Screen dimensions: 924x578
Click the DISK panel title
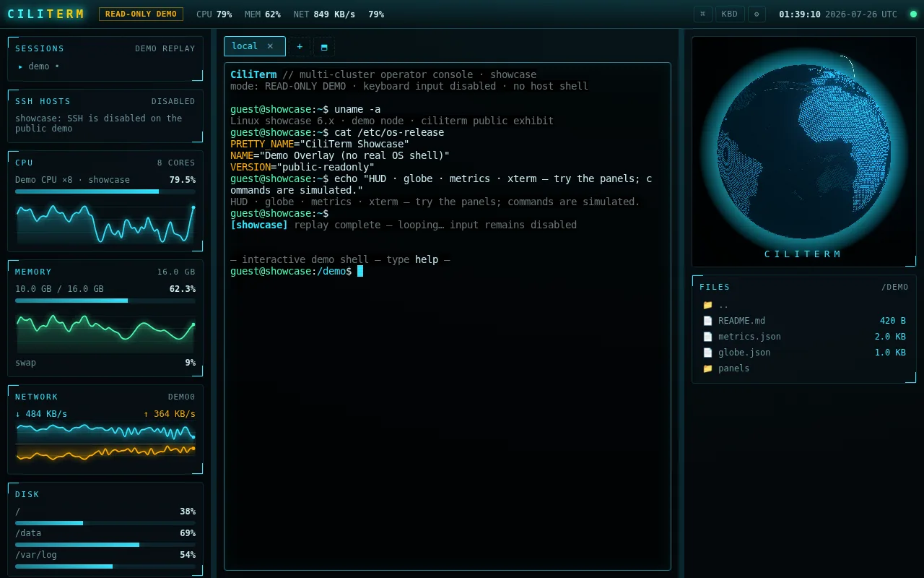pos(27,494)
